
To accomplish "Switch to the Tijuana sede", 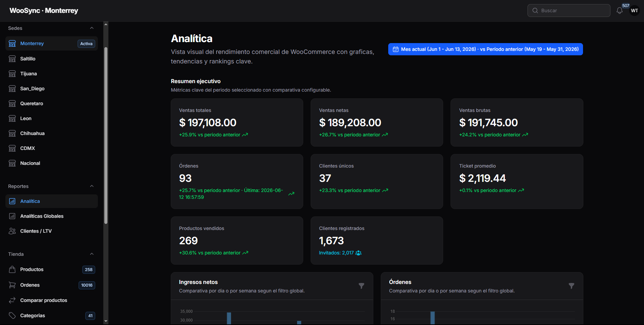I will [x=51, y=74].
